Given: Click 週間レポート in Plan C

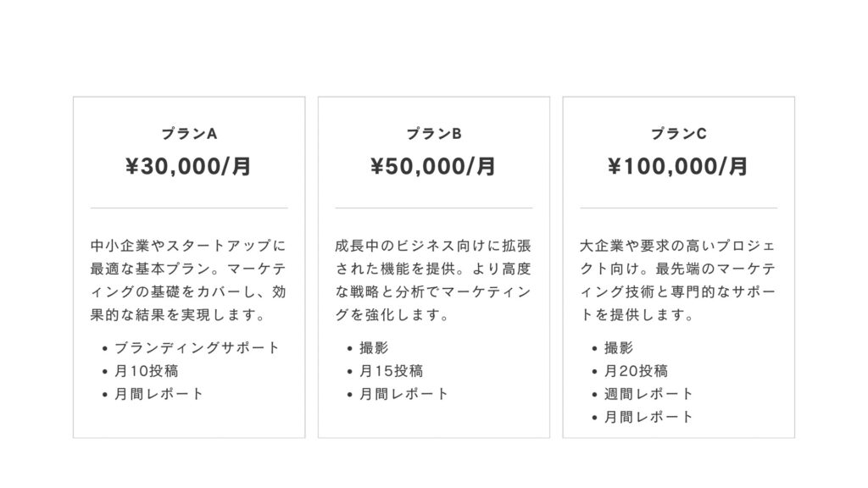Looking at the screenshot, I should [x=648, y=394].
